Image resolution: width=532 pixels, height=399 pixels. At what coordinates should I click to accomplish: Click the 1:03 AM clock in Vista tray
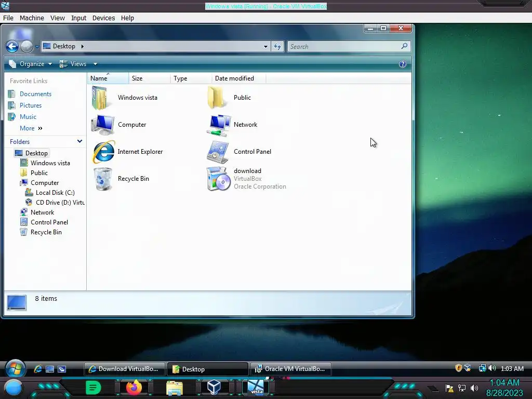point(512,368)
